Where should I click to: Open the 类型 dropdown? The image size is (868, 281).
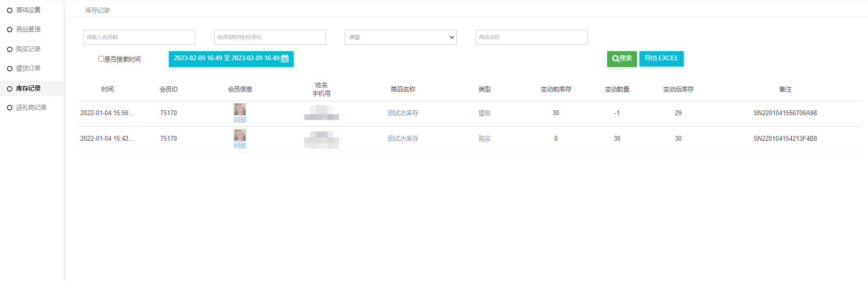pyautogui.click(x=401, y=37)
